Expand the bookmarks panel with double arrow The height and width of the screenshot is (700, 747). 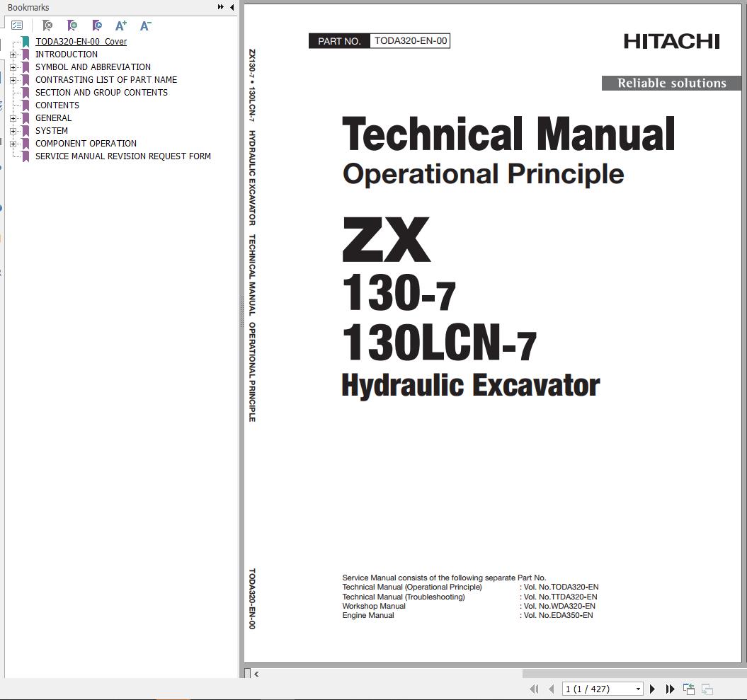tap(221, 7)
